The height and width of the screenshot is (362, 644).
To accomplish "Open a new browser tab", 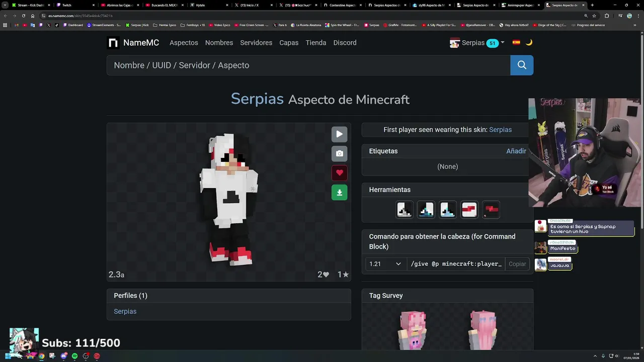I will click(x=592, y=5).
